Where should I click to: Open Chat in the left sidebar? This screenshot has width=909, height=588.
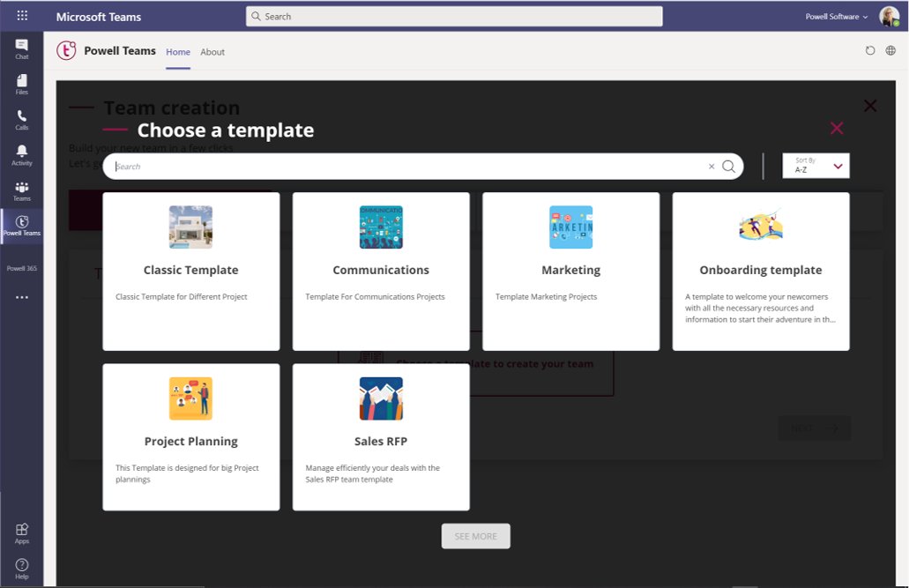coord(21,49)
